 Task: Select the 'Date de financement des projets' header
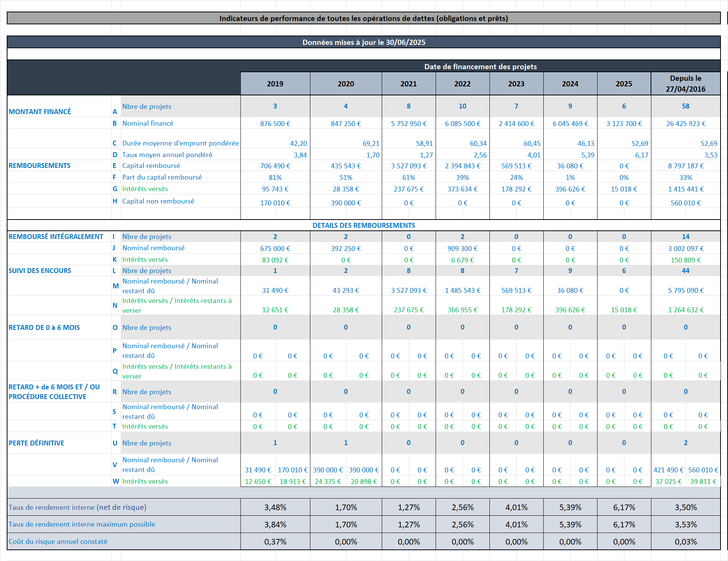pos(480,67)
